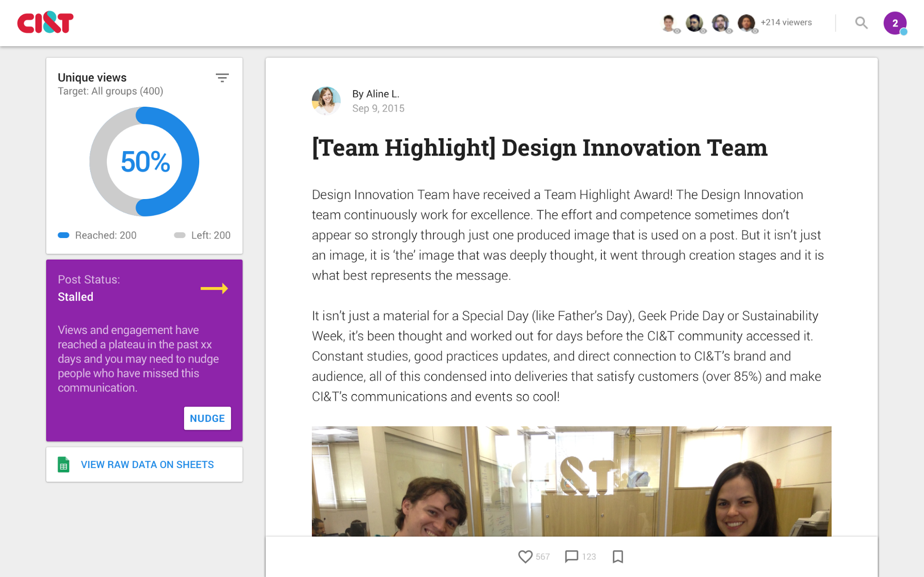Click the CI&T logo
924x577 pixels.
[x=45, y=22]
